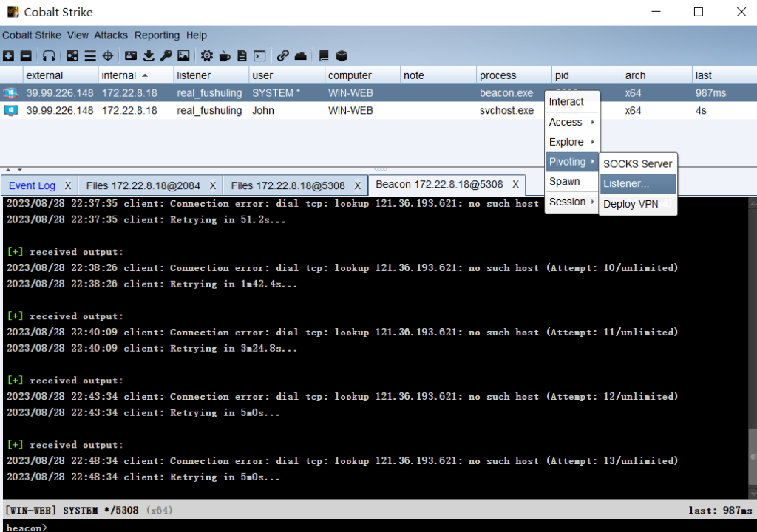
Task: Switch to the Event Log tab
Action: pyautogui.click(x=32, y=185)
